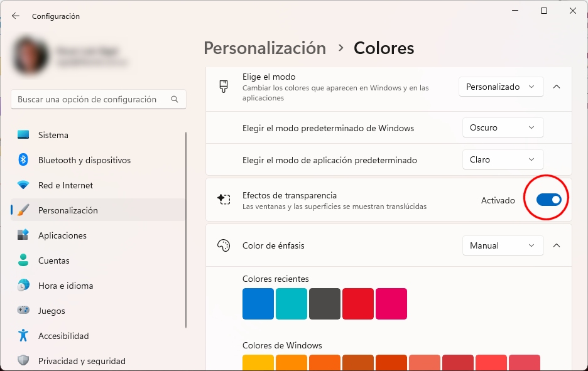Screen dimensions: 588x371
Task: Click the paintbrush Personalización icon
Action: point(23,210)
